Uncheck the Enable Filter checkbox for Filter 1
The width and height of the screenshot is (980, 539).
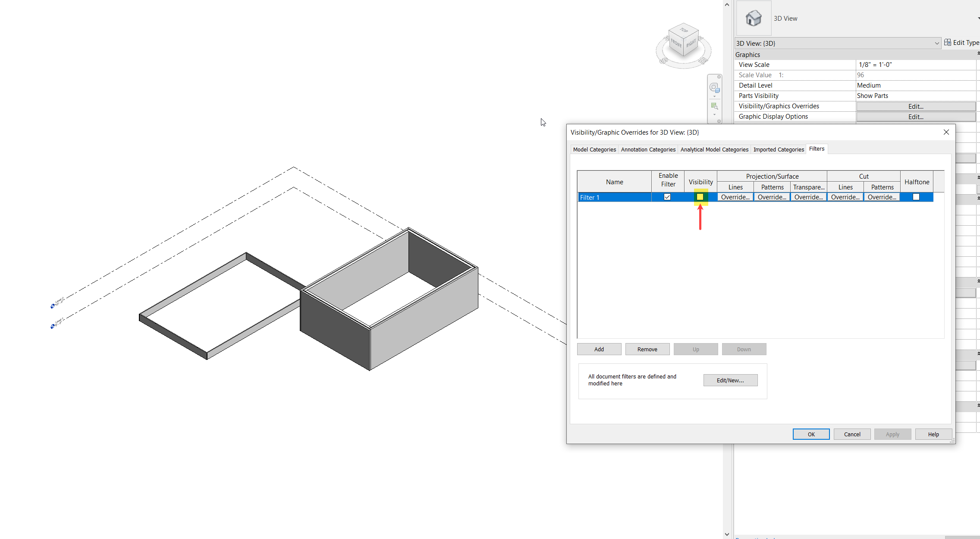click(x=667, y=197)
